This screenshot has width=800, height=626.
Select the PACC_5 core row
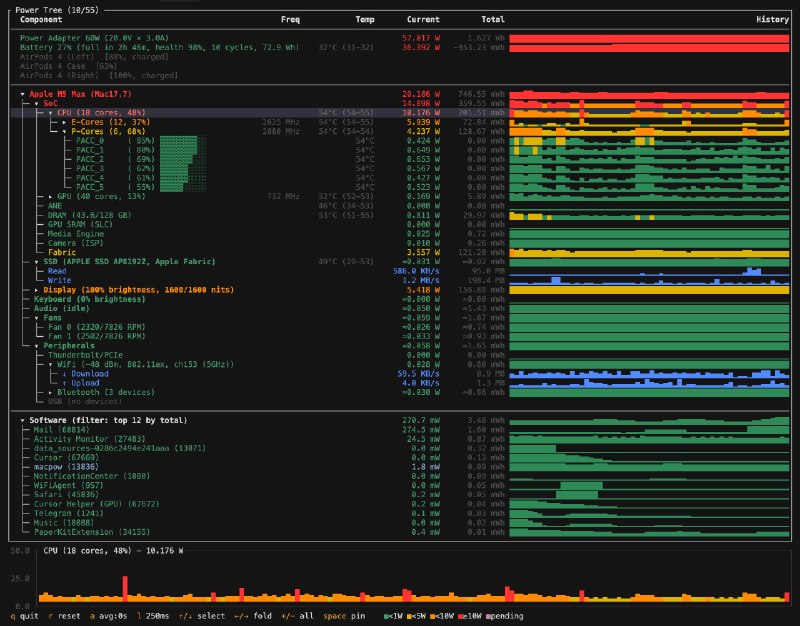tap(400, 187)
